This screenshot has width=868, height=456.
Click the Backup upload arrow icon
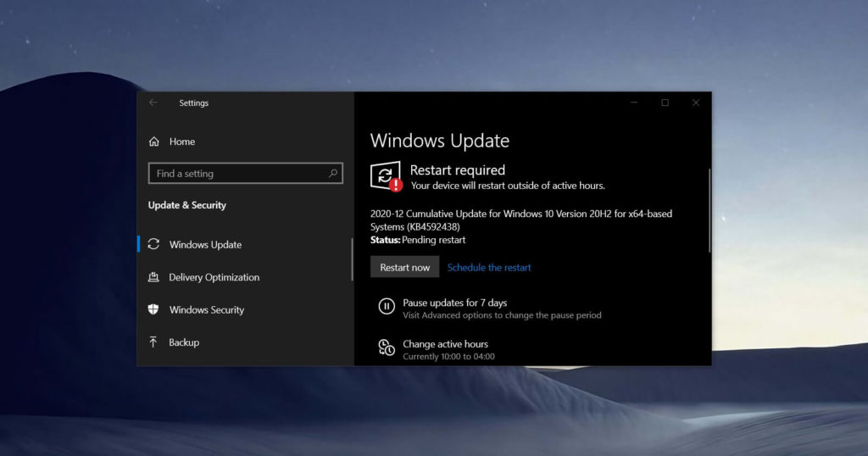pyautogui.click(x=153, y=342)
